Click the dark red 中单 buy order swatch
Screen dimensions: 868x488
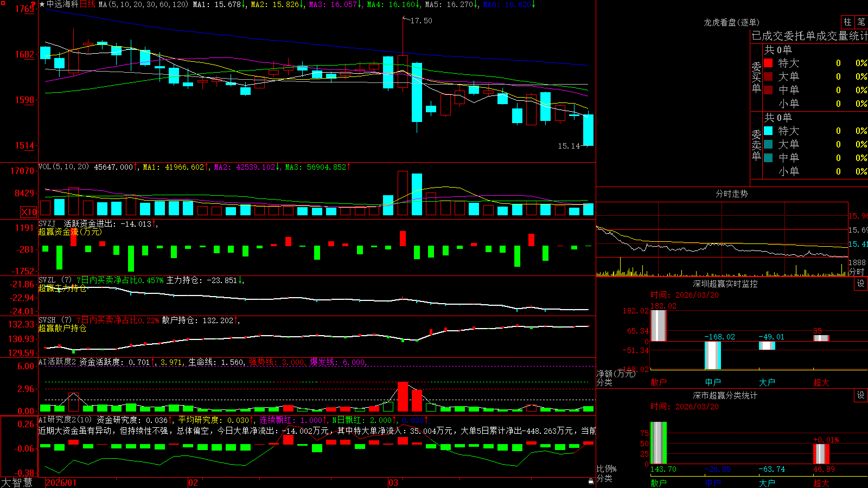(x=768, y=90)
